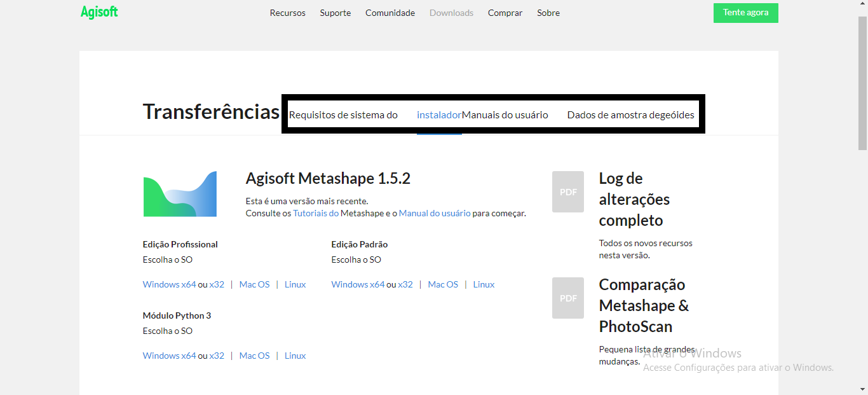The height and width of the screenshot is (395, 868).
Task: Download Edição Profissional for Mac OS
Action: point(254,285)
